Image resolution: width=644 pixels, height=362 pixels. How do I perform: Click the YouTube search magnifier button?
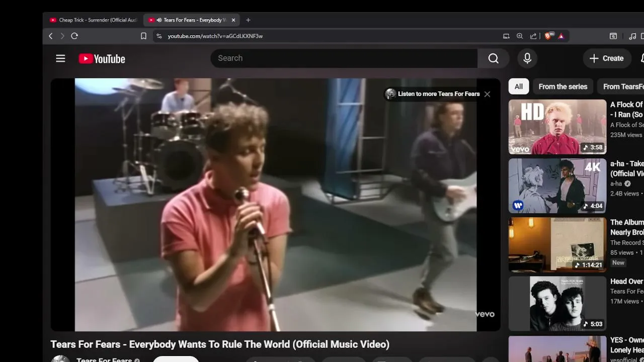click(493, 58)
